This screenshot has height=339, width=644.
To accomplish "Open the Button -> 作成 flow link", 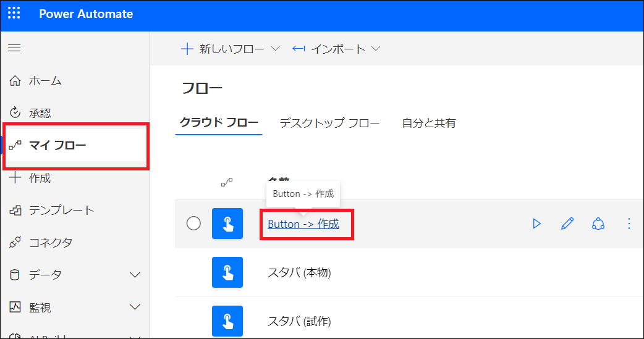I will pyautogui.click(x=303, y=224).
